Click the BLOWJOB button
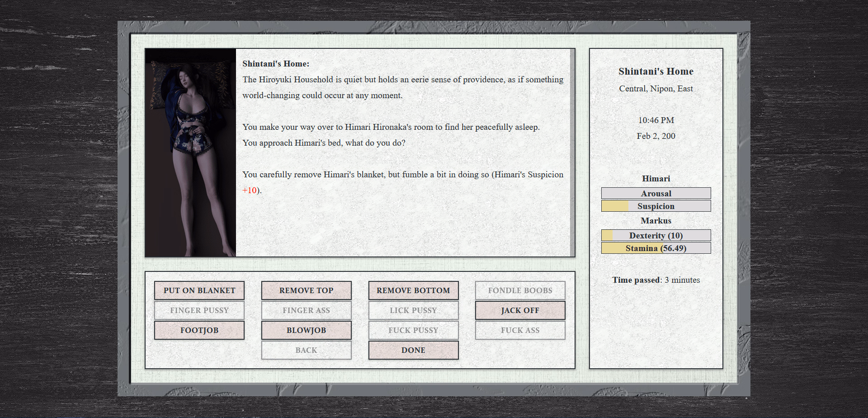This screenshot has width=868, height=418. click(306, 330)
